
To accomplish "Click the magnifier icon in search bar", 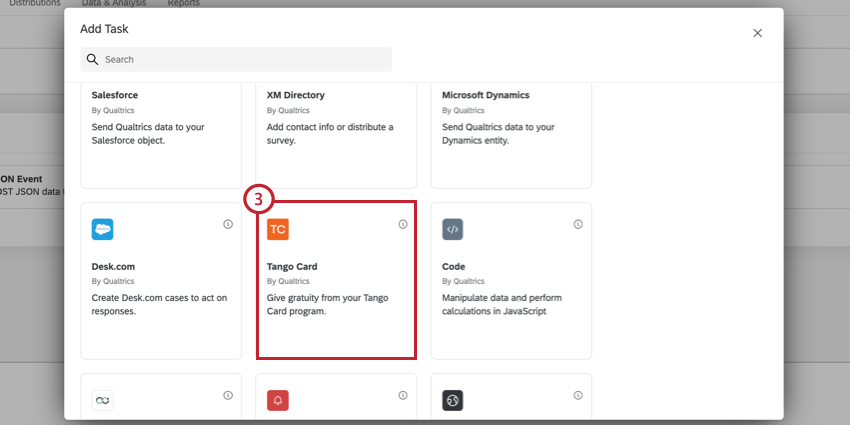I will point(92,59).
